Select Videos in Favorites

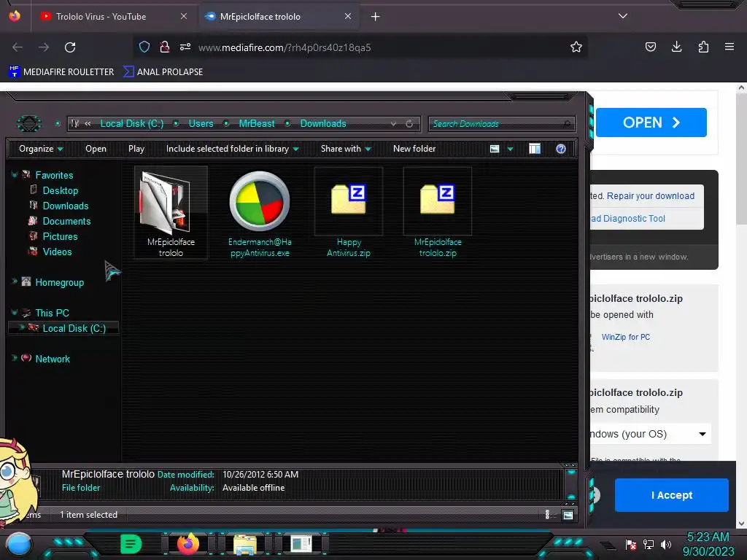pyautogui.click(x=57, y=252)
